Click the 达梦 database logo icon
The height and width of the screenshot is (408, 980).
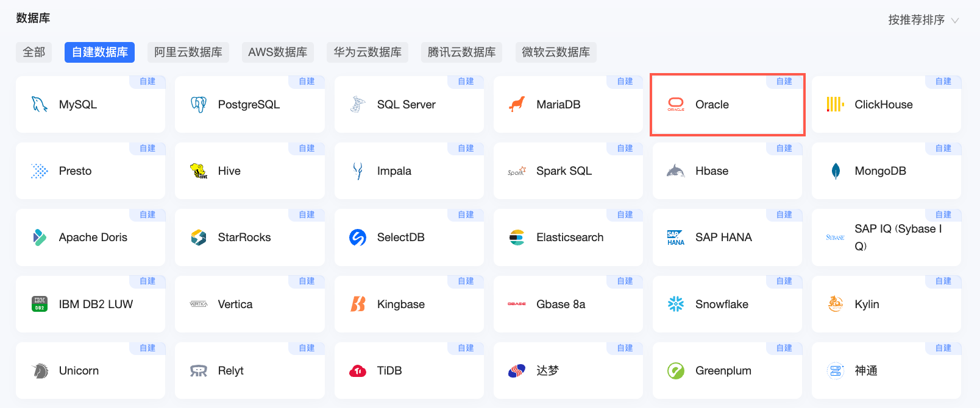[x=517, y=370]
